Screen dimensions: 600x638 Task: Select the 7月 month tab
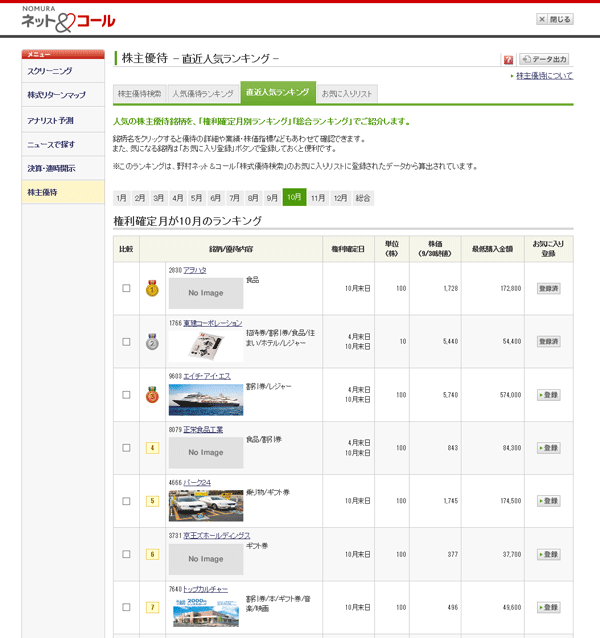tap(234, 198)
